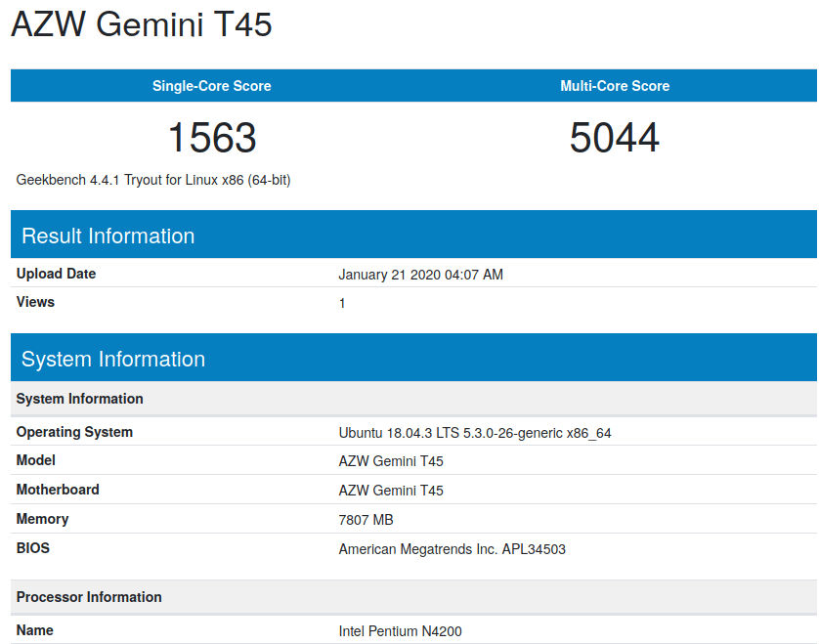This screenshot has width=819, height=644.
Task: Click the Result Information section header
Action: click(x=413, y=235)
